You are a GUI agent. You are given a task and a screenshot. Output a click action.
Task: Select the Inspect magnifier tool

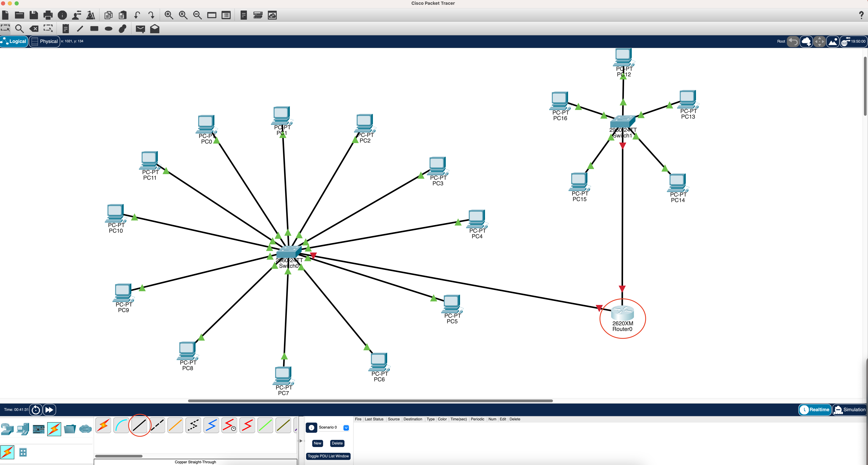coord(20,29)
